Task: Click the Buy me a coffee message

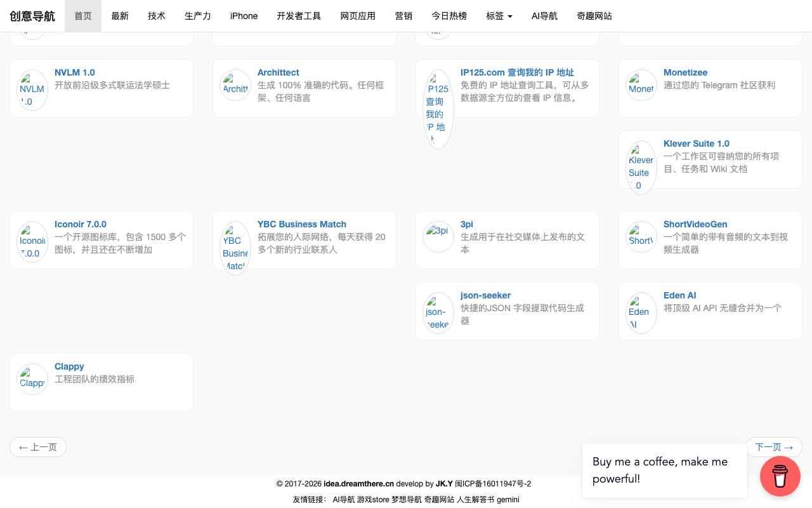Action: click(665, 471)
